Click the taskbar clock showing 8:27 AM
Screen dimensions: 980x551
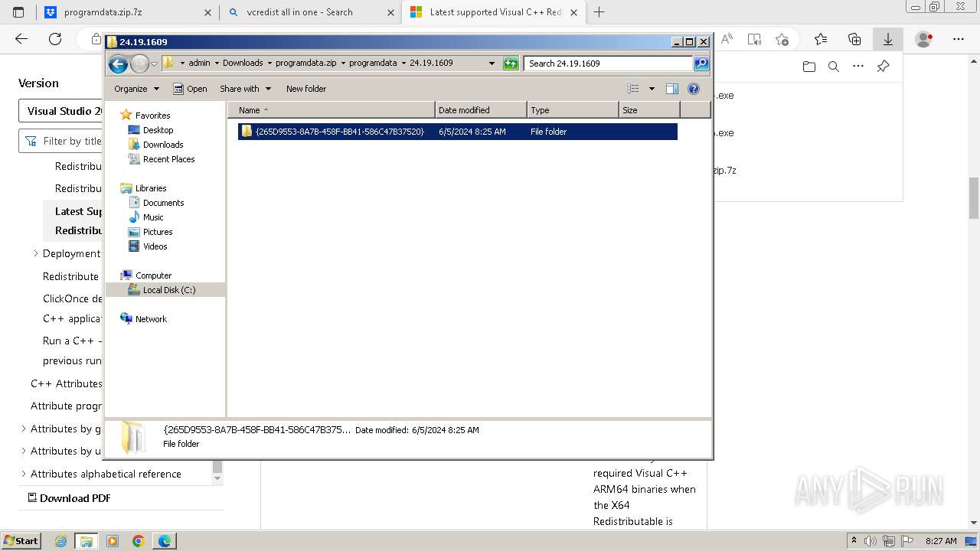[x=941, y=541]
